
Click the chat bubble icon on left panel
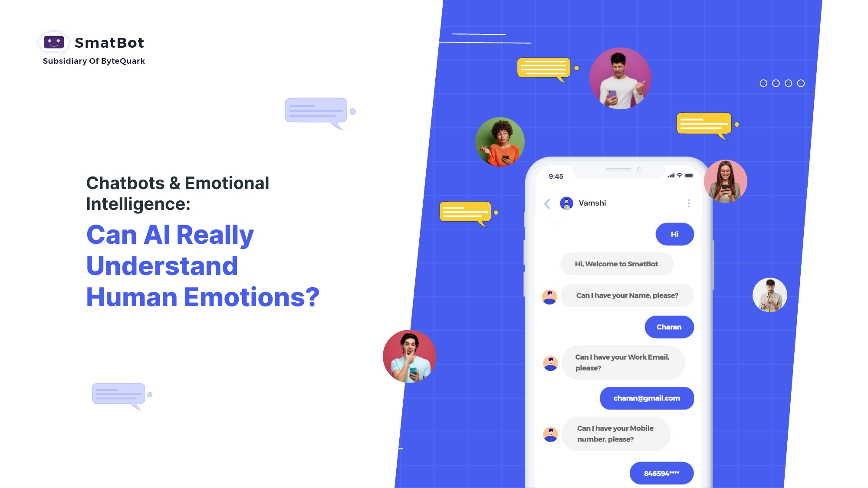[x=117, y=394]
